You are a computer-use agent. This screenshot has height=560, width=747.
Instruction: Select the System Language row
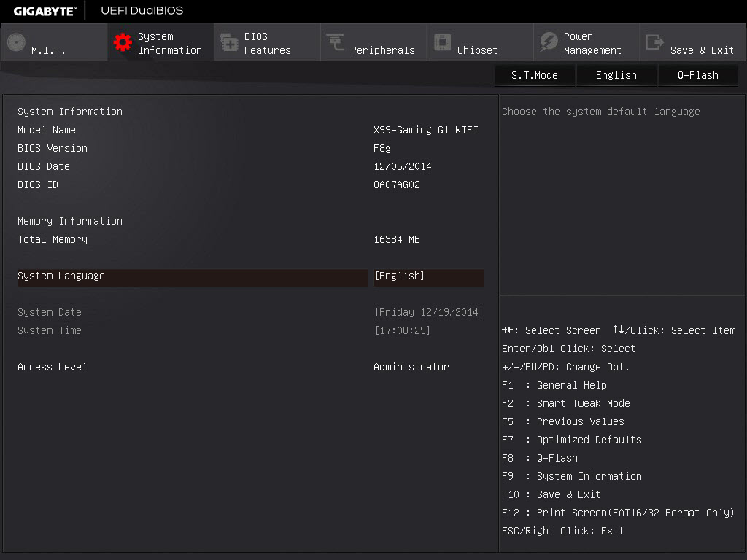(251, 276)
